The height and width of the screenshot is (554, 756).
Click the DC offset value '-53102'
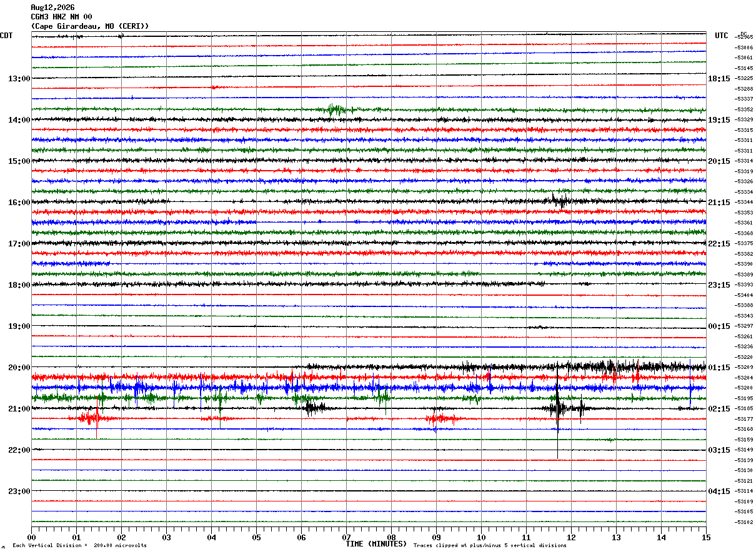tap(744, 522)
